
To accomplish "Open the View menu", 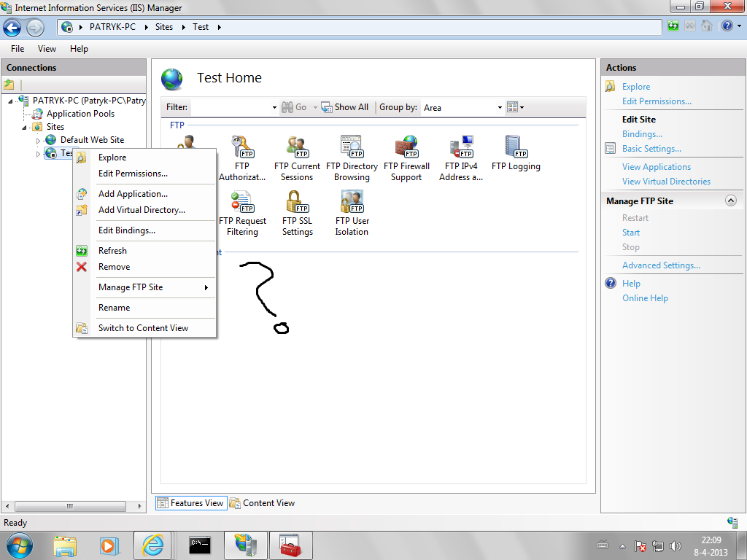I will [47, 49].
